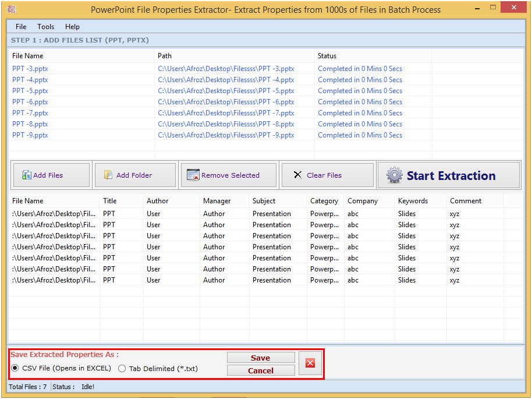The image size is (532, 399).
Task: Click Save Extracted Properties As label
Action: (x=65, y=355)
